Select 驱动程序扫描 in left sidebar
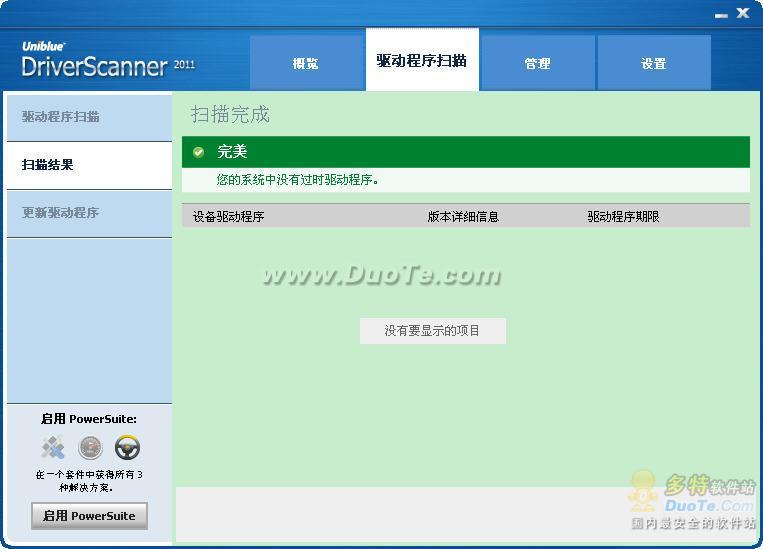Screen dimensions: 763x549 pos(90,117)
